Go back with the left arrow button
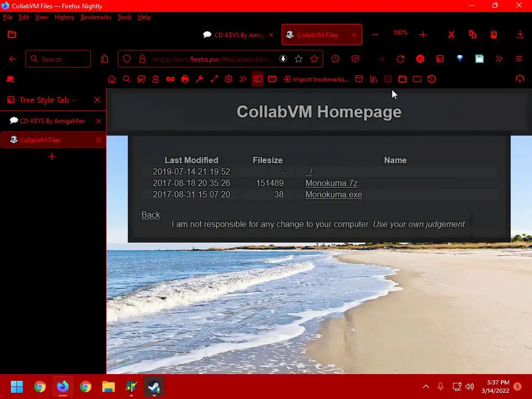 click(x=12, y=59)
